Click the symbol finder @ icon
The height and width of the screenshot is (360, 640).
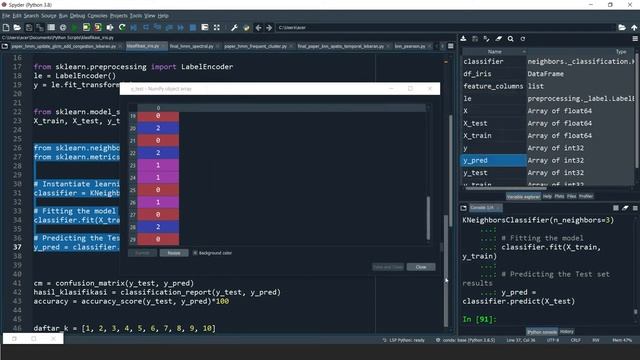[63, 27]
